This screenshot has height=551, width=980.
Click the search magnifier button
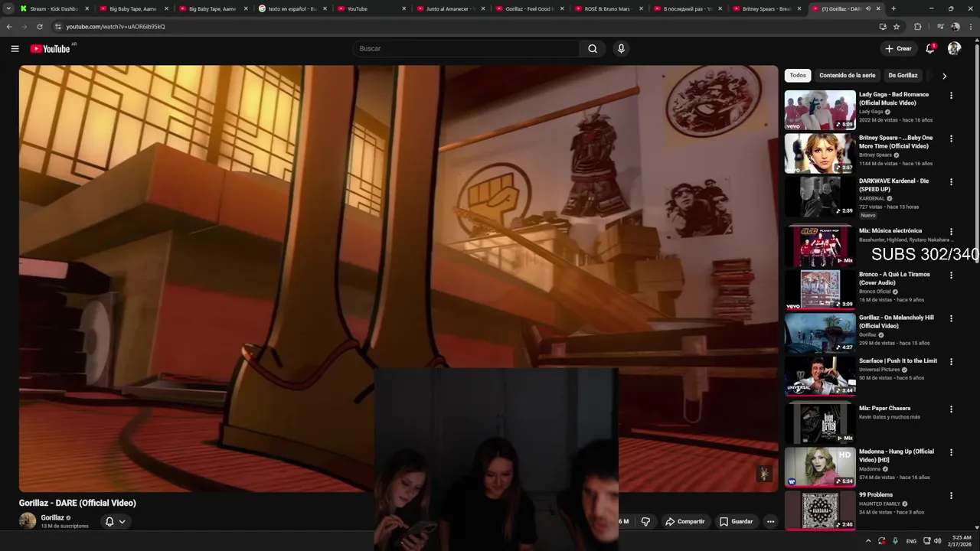point(593,49)
